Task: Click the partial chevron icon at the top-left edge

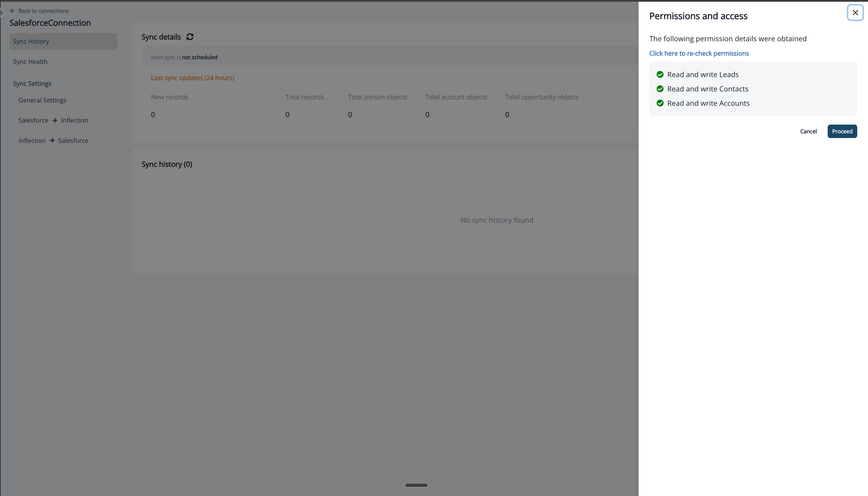Action: (1, 13)
